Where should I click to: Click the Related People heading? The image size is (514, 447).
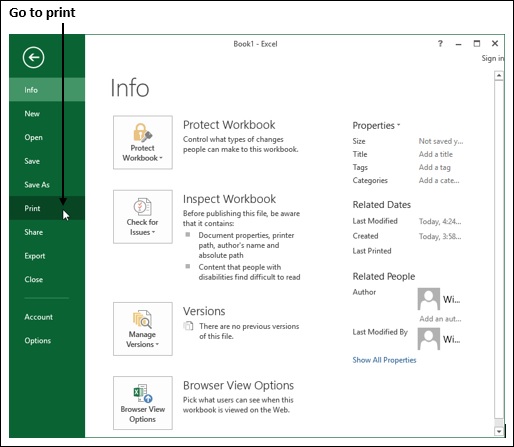pos(384,276)
